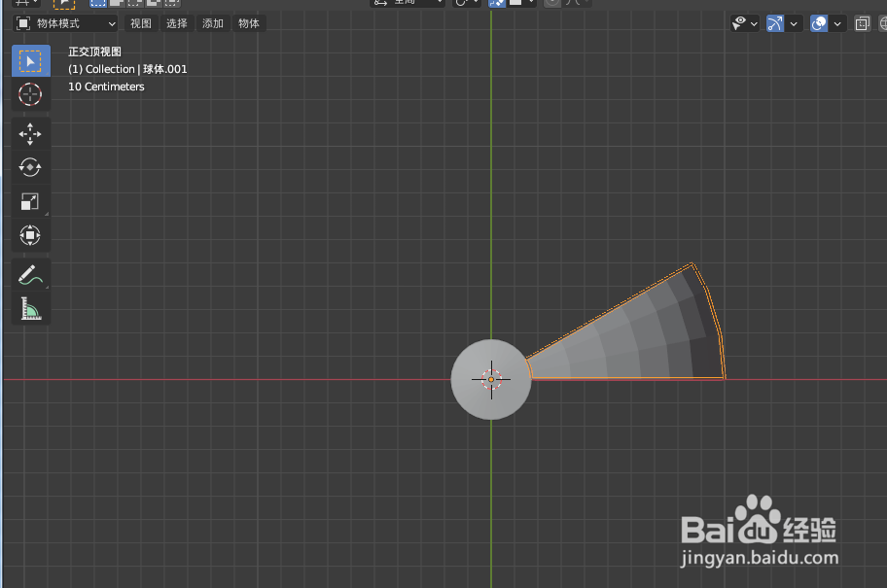Select the Move tool
Image resolution: width=887 pixels, height=588 pixels.
[x=30, y=134]
